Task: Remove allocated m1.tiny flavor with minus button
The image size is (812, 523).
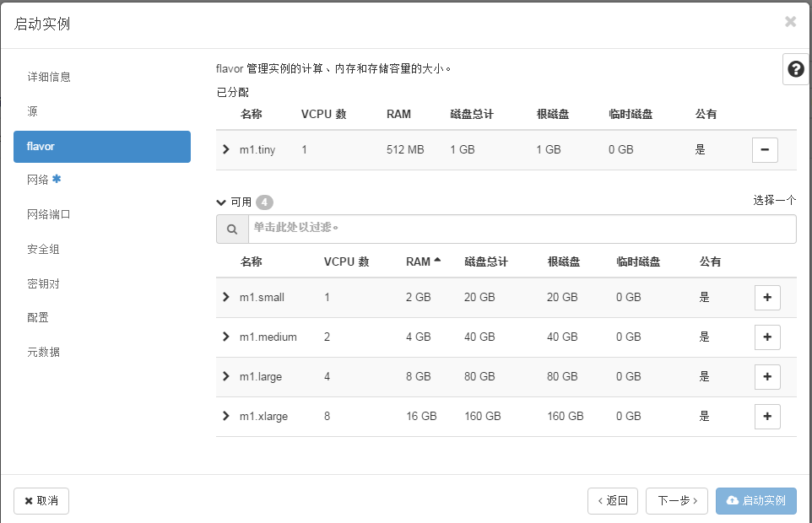Action: (x=765, y=150)
